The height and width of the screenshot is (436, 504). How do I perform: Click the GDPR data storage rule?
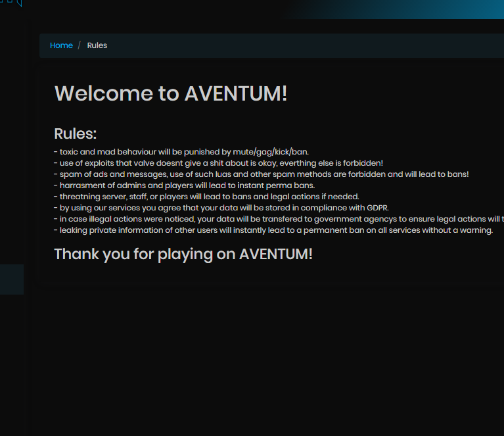click(221, 208)
